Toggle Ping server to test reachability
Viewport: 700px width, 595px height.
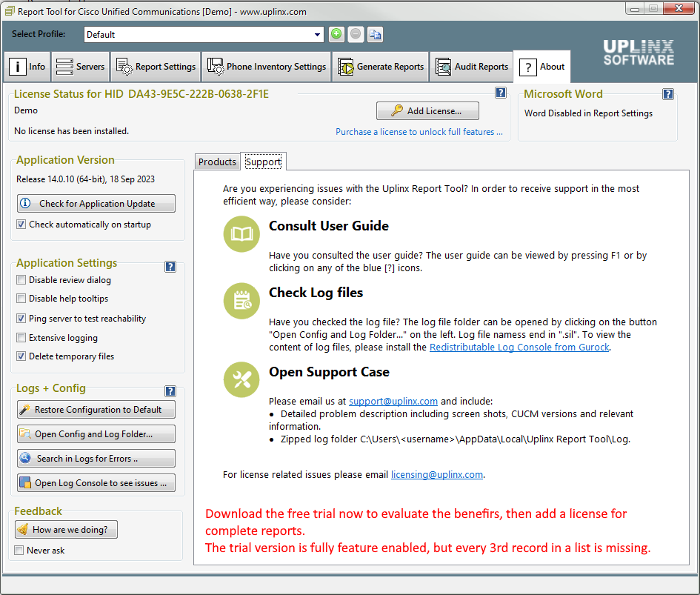(x=21, y=319)
